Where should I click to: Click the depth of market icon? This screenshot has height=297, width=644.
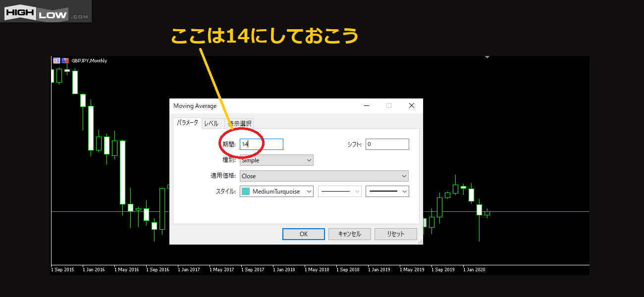point(65,60)
